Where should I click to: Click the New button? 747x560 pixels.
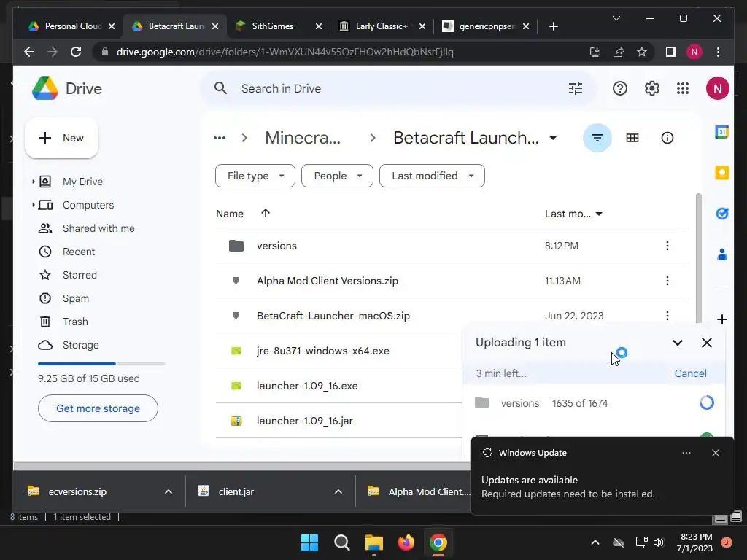coord(61,138)
